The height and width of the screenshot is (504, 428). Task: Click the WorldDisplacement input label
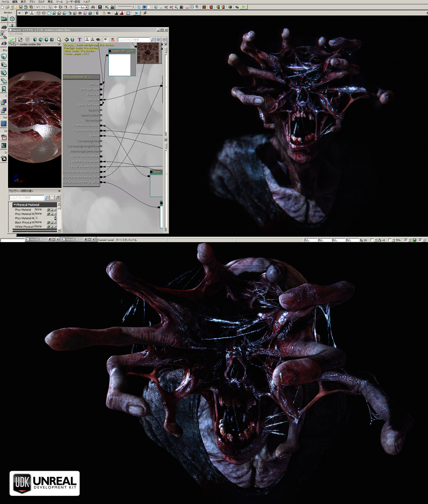[85, 162]
